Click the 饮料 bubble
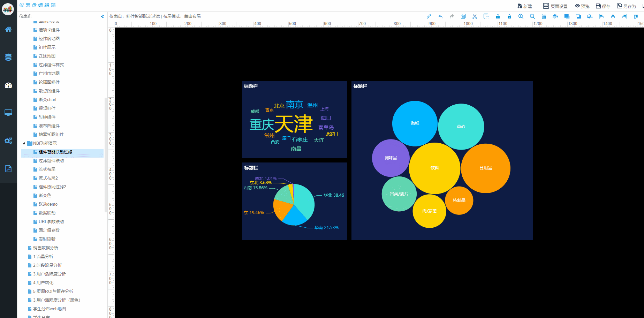 coord(434,168)
